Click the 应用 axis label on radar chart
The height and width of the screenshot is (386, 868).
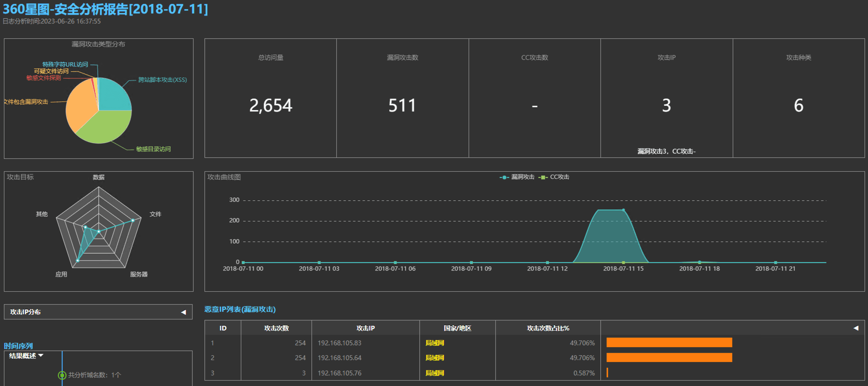pos(61,275)
